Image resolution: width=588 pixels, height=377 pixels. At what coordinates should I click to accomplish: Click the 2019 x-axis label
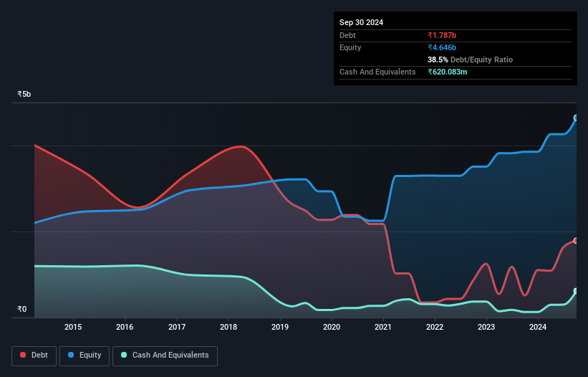(x=280, y=327)
